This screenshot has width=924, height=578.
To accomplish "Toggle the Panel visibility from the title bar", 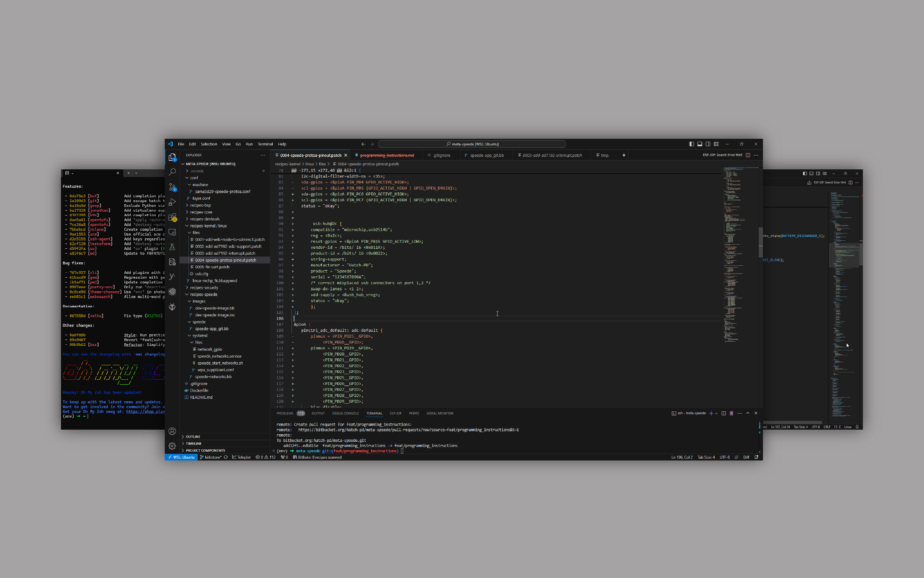I will pyautogui.click(x=699, y=144).
